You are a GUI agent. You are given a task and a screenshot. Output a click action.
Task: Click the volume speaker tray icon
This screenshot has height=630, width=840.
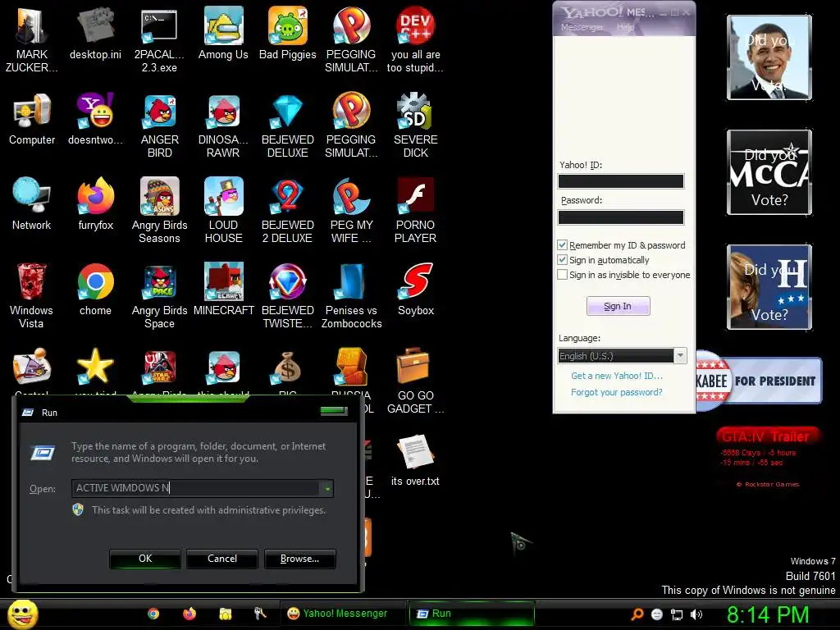696,614
